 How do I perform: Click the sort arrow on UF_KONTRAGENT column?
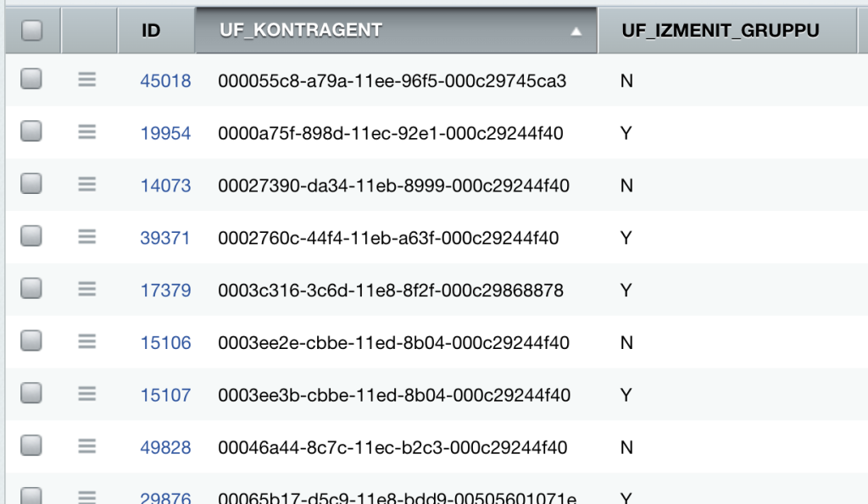pyautogui.click(x=576, y=31)
